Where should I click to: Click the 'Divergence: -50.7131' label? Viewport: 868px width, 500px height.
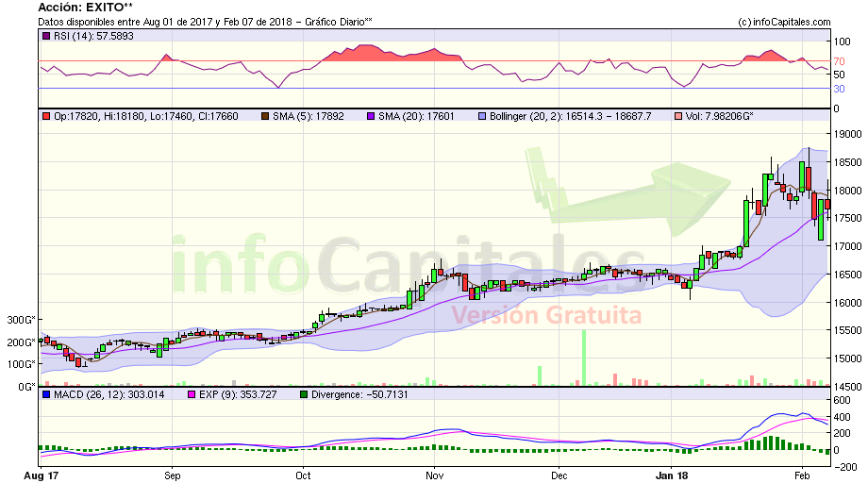click(359, 394)
